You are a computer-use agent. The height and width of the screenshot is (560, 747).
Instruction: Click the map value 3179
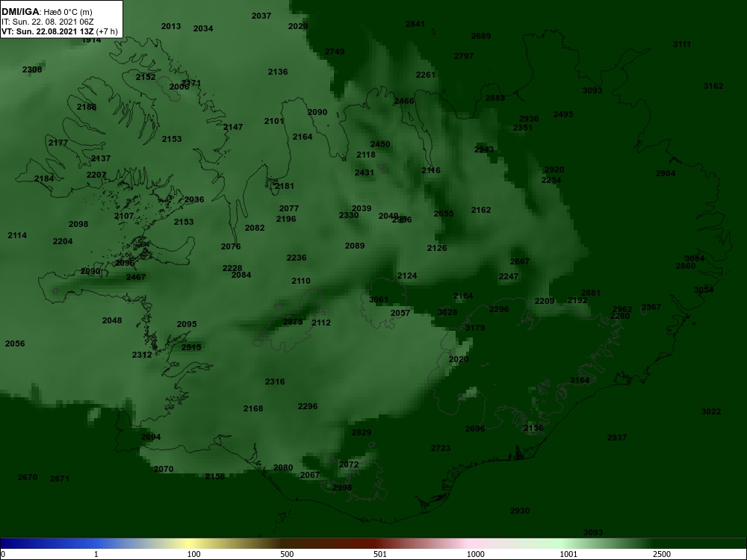(x=475, y=328)
